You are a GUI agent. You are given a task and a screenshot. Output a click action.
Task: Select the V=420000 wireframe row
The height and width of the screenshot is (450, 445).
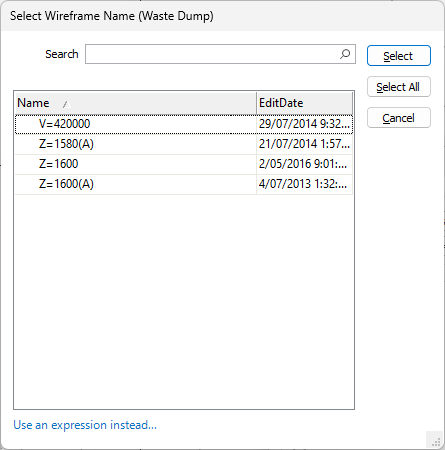pyautogui.click(x=184, y=124)
